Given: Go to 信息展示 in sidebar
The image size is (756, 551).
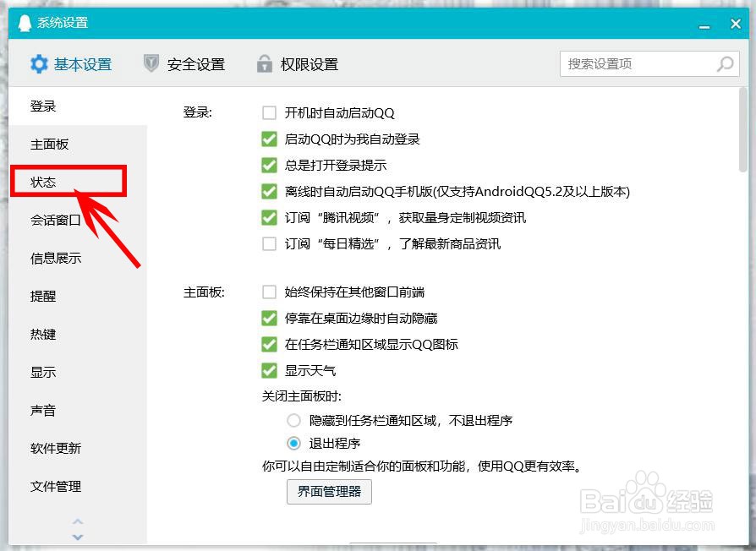Looking at the screenshot, I should pyautogui.click(x=78, y=258).
